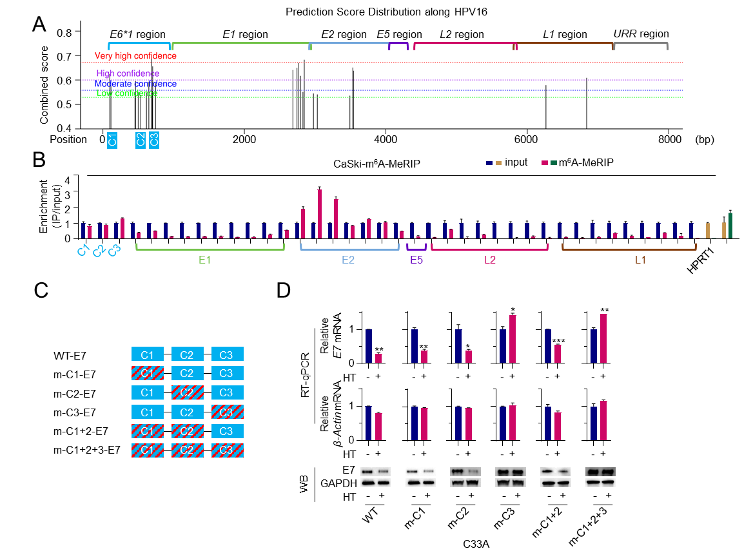Click the last western blot image on the right

click(x=600, y=477)
